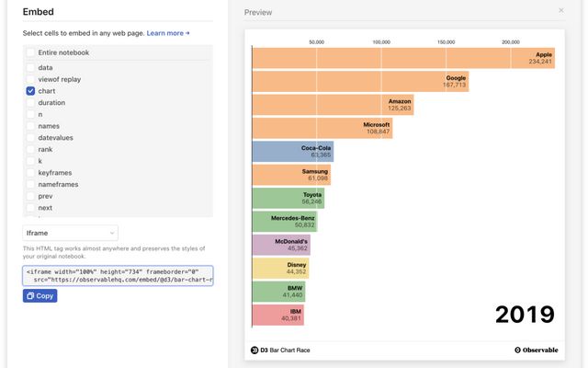
Task: Close the preview panel with X icon
Action: [x=561, y=10]
